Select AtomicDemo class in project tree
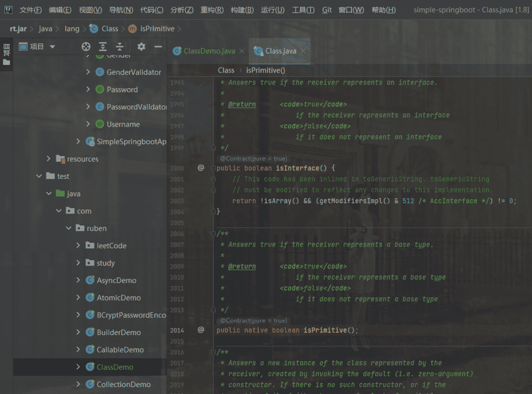This screenshot has height=394, width=532. 119,298
